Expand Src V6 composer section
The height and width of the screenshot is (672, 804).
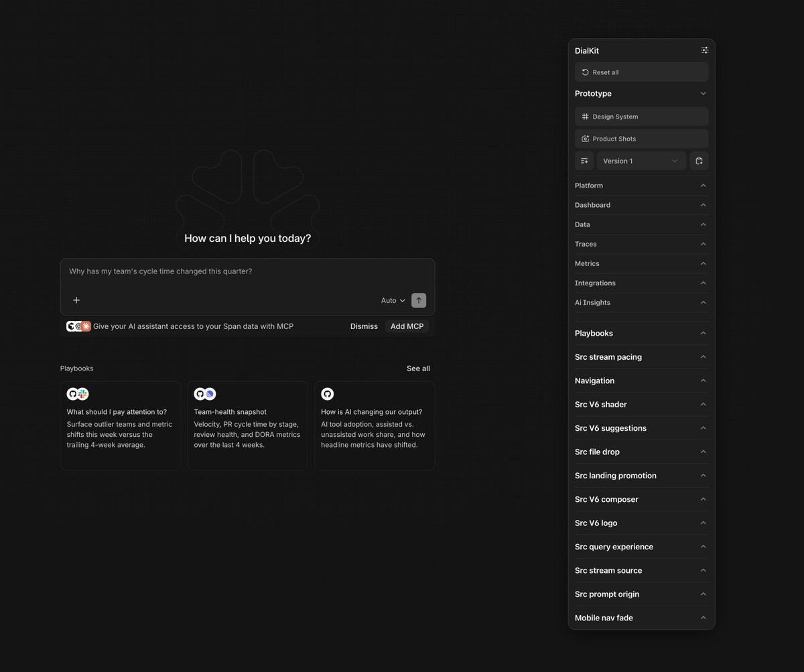(641, 499)
